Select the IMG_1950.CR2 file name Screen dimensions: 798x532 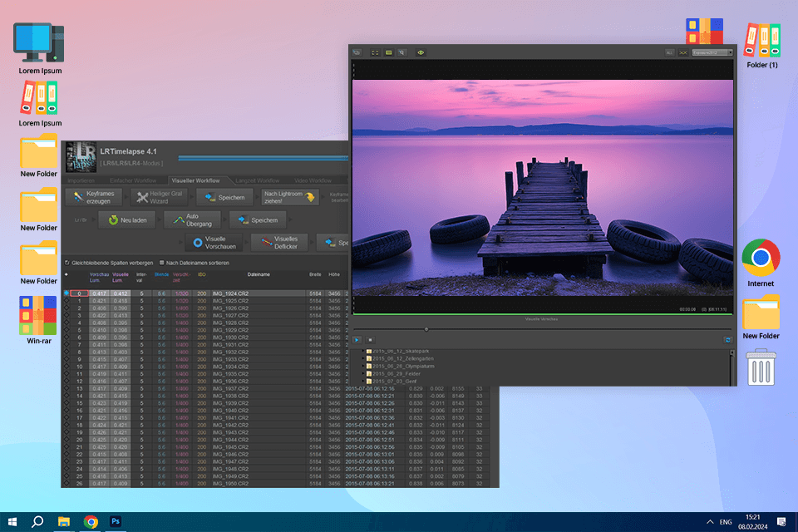pos(230,484)
